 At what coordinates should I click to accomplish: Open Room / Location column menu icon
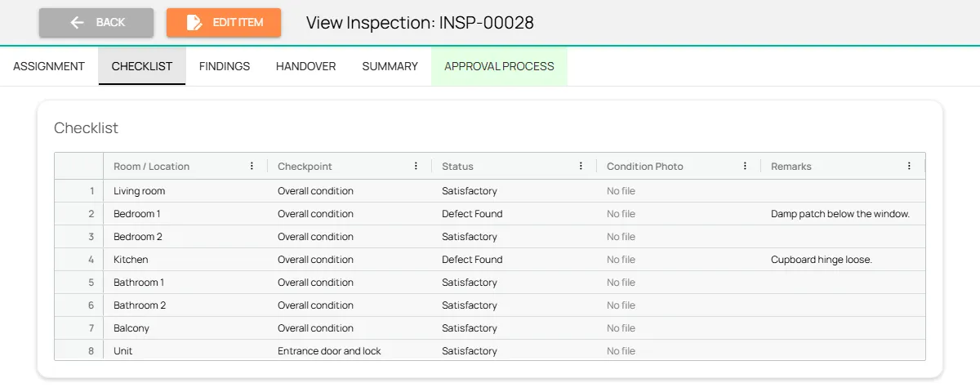pos(252,166)
